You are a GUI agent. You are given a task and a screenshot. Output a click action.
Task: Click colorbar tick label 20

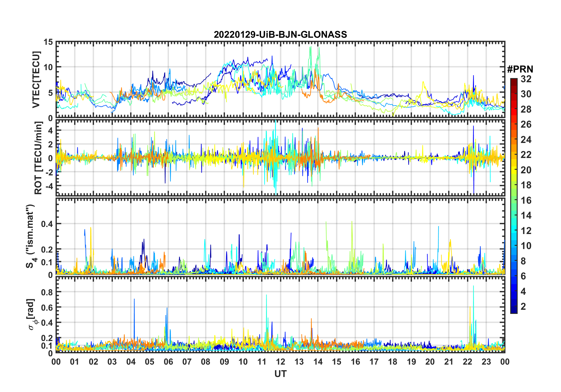pos(526,170)
